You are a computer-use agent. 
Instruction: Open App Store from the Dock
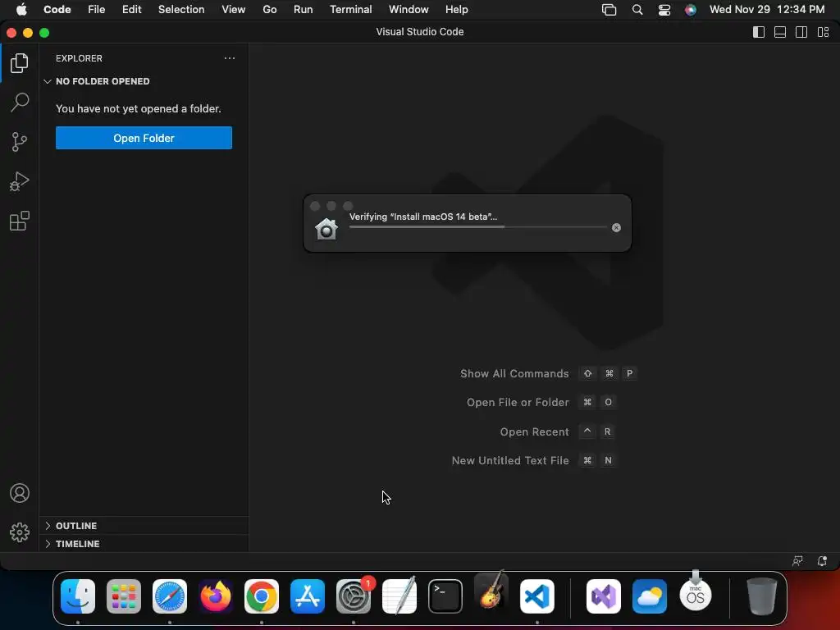pyautogui.click(x=308, y=596)
